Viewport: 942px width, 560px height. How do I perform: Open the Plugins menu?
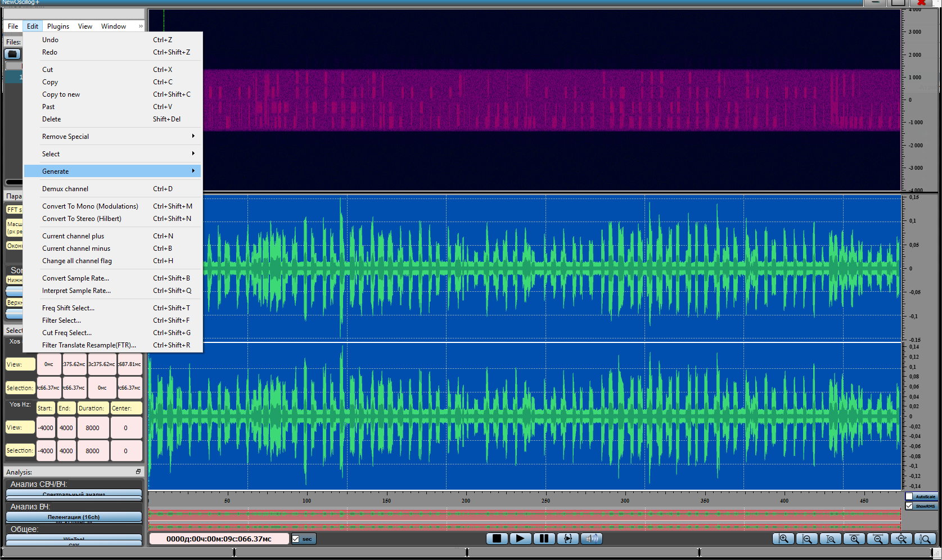point(58,26)
